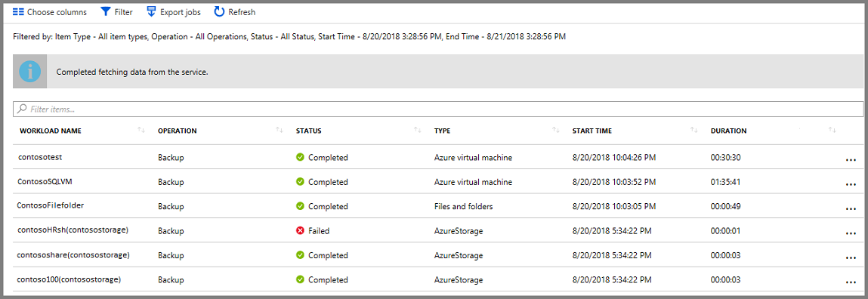Open the more options menu for ContosoSQLVM
This screenshot has width=868, height=299.
[851, 183]
